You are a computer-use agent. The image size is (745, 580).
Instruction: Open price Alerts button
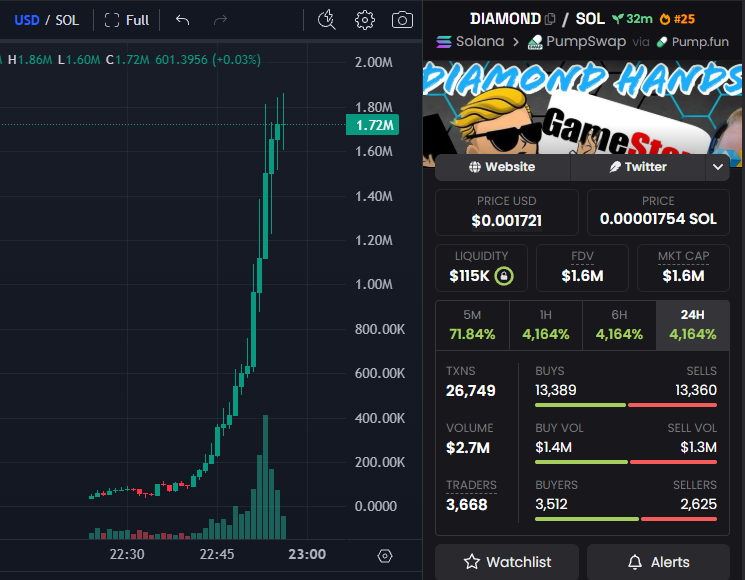(659, 562)
